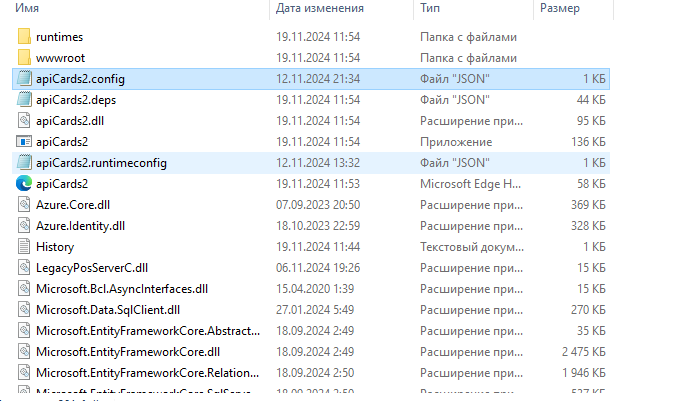675x401 pixels.
Task: Select the apiCards2.config file name
Action: click(x=81, y=79)
